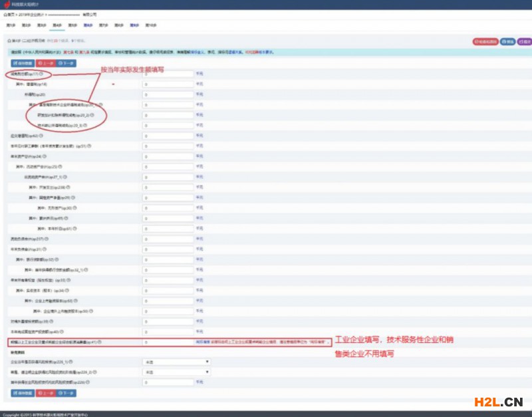The height and width of the screenshot is (417, 532).
Task: Switch to the 第10步 tab
Action: (x=150, y=25)
